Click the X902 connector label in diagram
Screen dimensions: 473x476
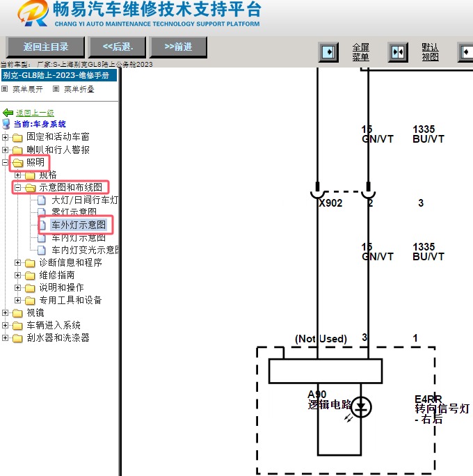click(330, 203)
